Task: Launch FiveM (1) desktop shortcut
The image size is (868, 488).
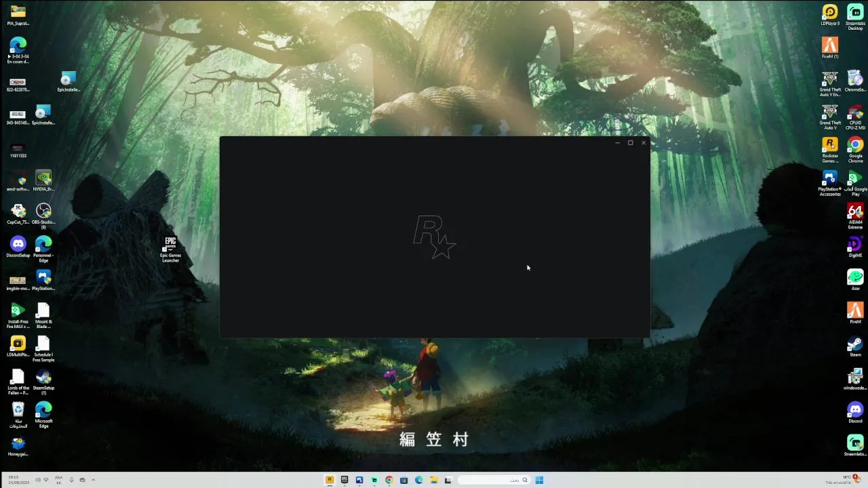Action: coord(830,48)
